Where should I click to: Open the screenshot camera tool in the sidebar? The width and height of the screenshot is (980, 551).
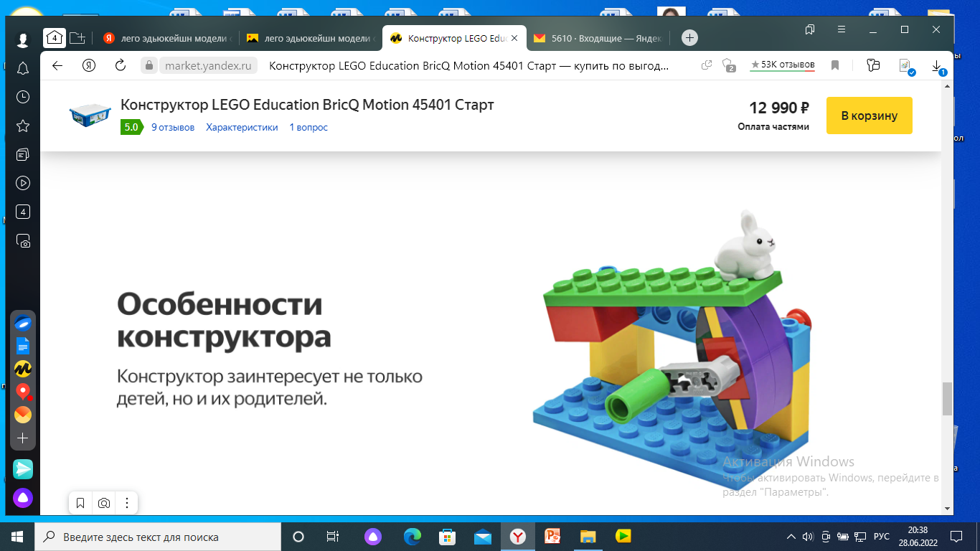click(23, 241)
